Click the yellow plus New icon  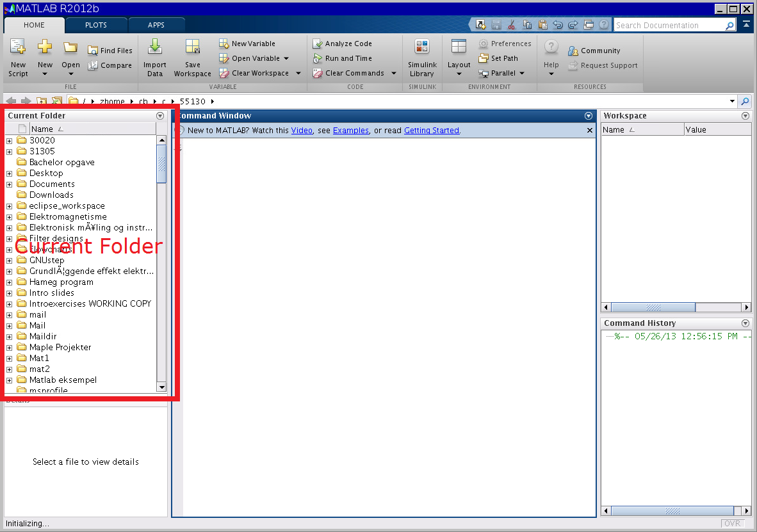[x=45, y=46]
